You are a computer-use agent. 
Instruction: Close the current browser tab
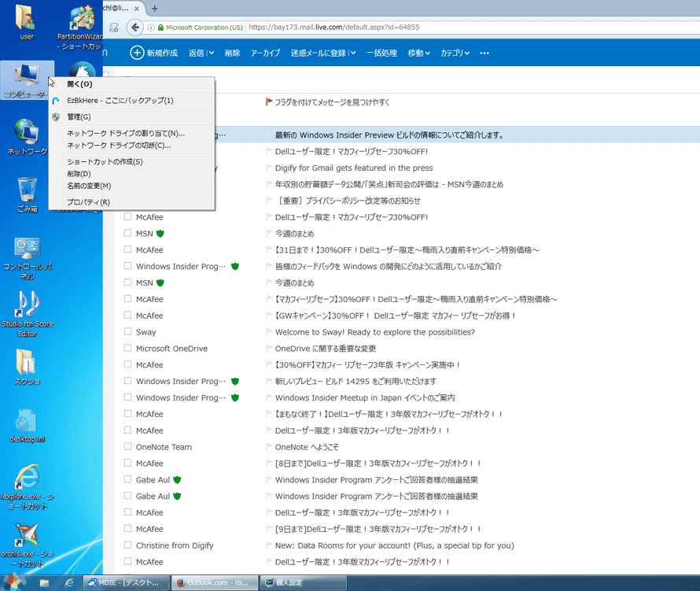click(x=137, y=9)
